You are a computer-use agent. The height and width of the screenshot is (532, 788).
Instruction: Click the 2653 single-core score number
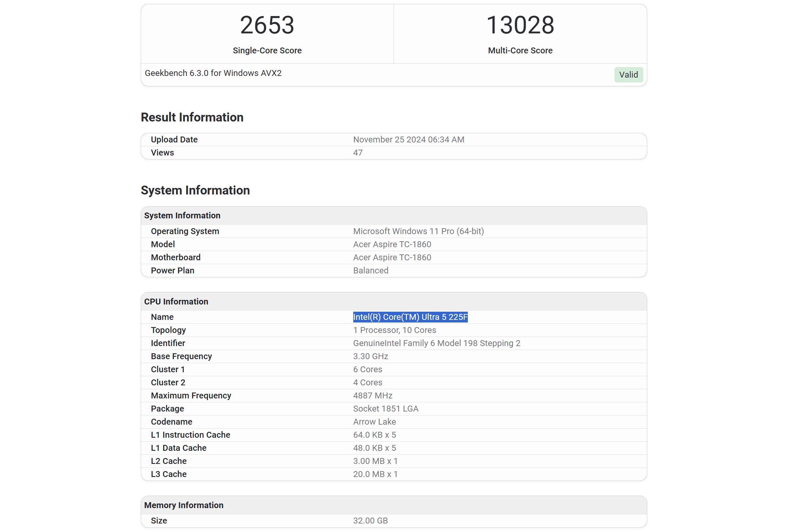(x=267, y=25)
